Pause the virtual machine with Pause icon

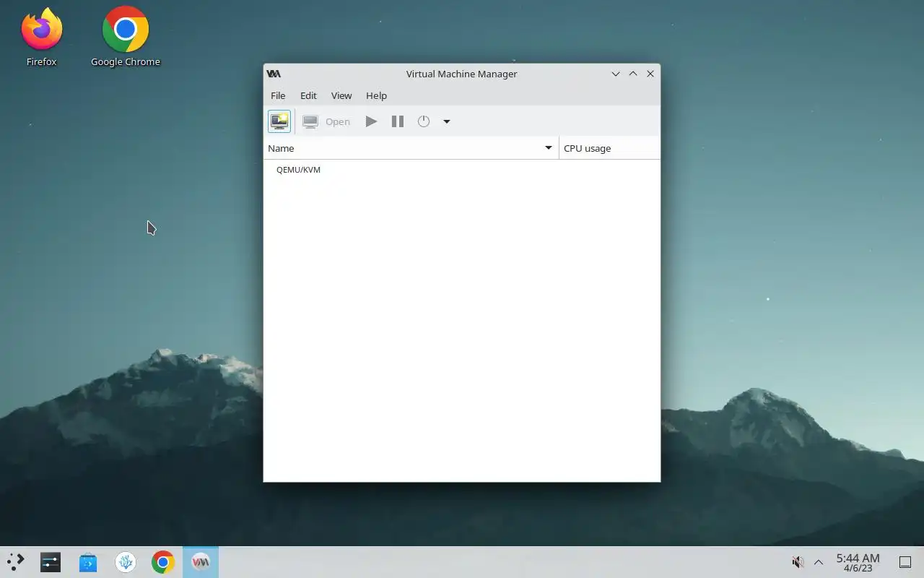(397, 121)
